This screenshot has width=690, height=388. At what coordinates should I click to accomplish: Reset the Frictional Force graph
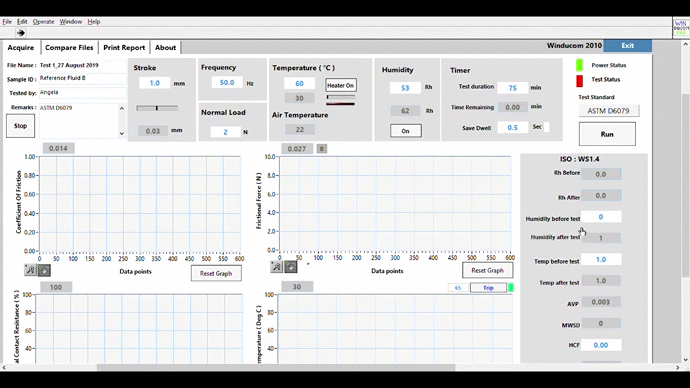tap(487, 270)
